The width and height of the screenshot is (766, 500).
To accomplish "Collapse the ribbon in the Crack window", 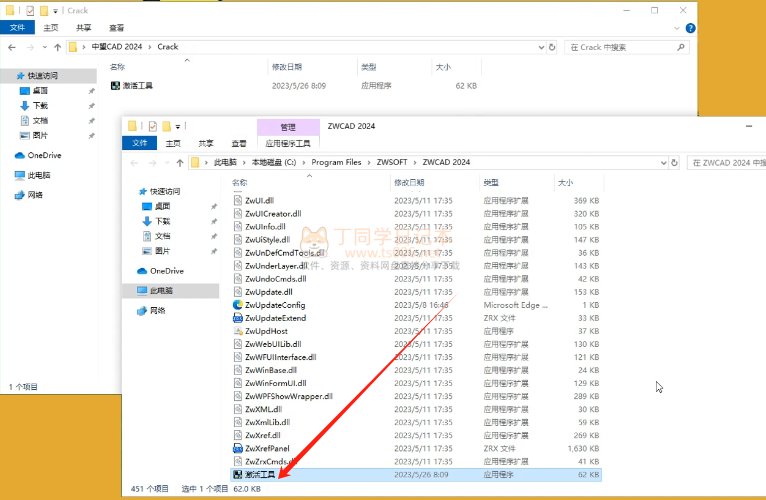I will click(x=677, y=28).
